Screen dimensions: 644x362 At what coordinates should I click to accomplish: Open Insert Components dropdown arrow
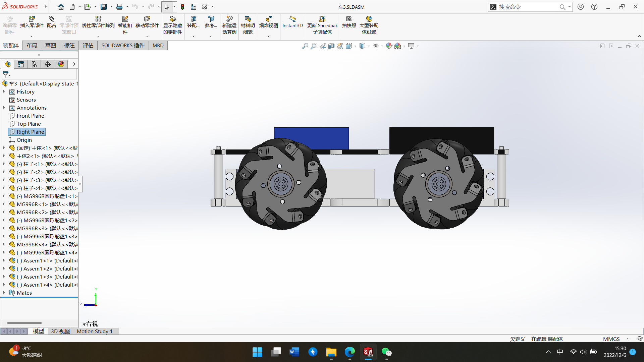(32, 36)
